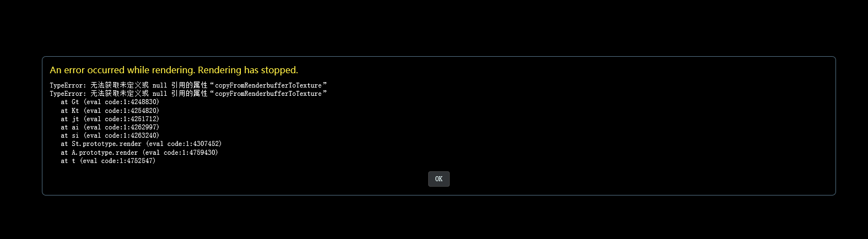This screenshot has width=868, height=239.
Task: Select the second TypeError message line
Action: point(188,94)
